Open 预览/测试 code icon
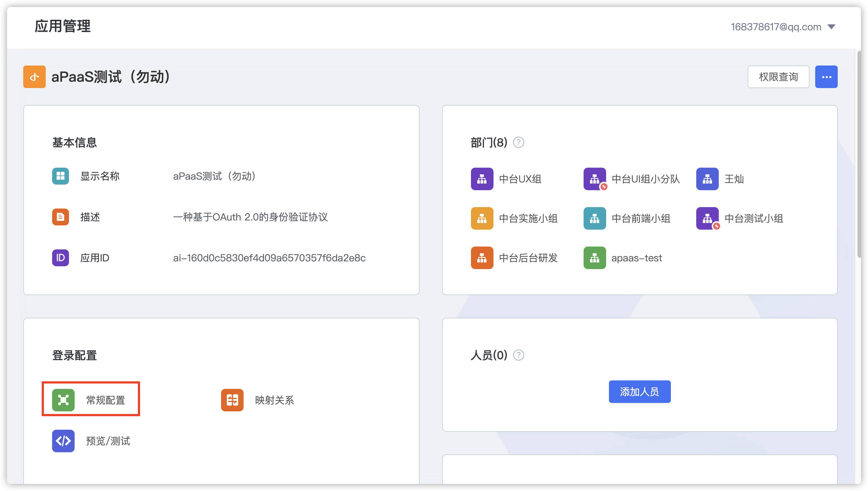This screenshot has height=491, width=868. coord(63,441)
